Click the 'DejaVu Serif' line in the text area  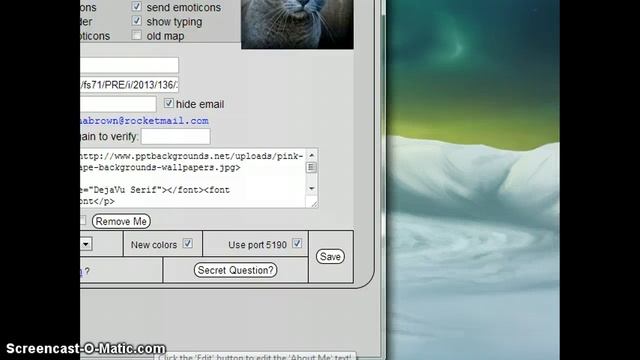[x=155, y=190]
